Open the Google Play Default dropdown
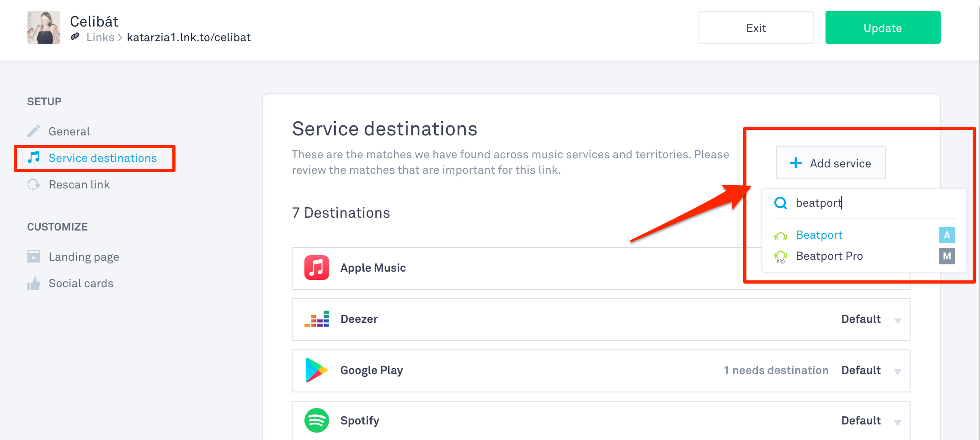Screen dimensions: 980x440 tap(897, 371)
